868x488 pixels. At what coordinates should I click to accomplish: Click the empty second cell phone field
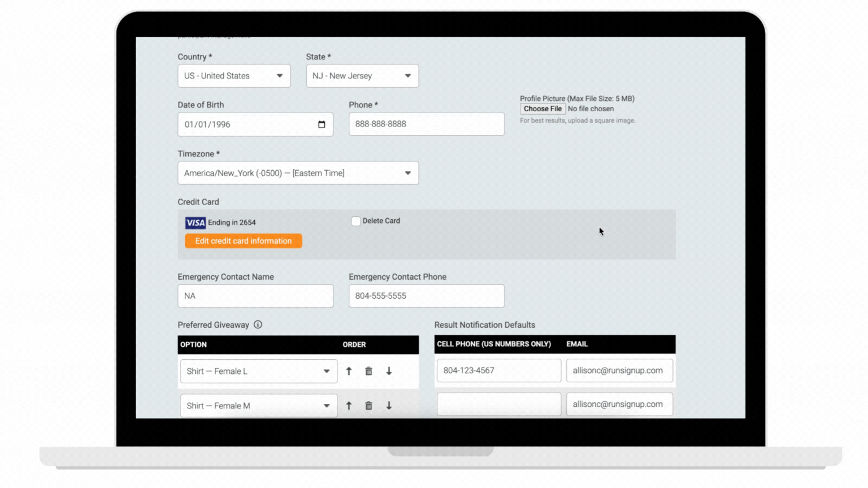(x=499, y=404)
